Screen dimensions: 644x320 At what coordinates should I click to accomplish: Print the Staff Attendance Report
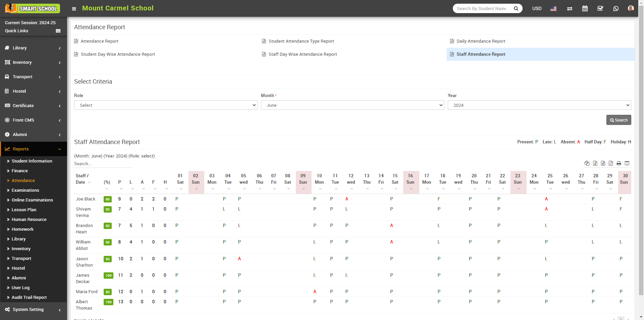click(619, 163)
